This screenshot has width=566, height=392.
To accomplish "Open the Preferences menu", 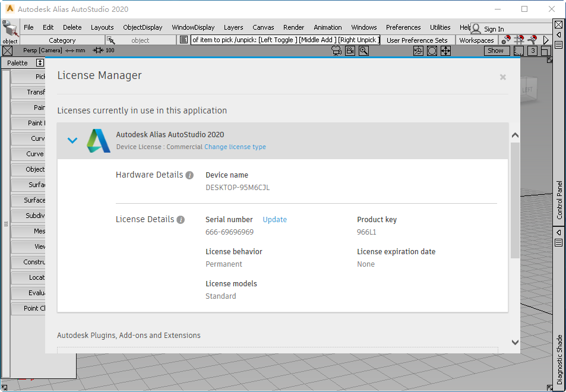I will 403,27.
